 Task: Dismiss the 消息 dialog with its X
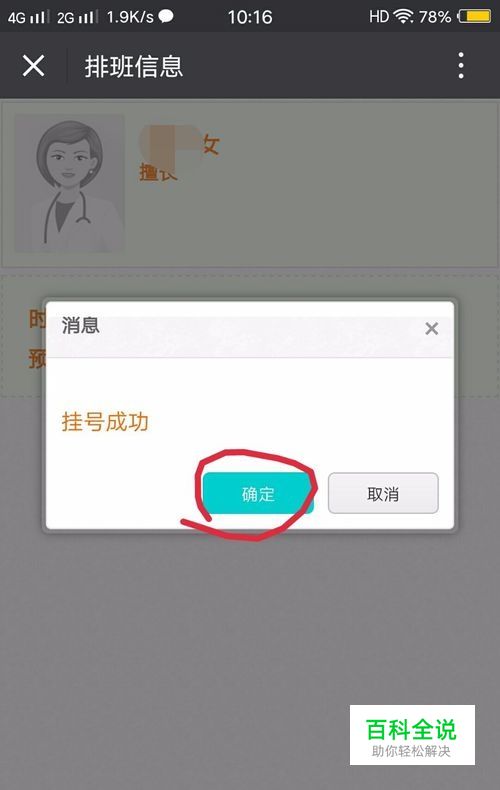click(x=431, y=328)
